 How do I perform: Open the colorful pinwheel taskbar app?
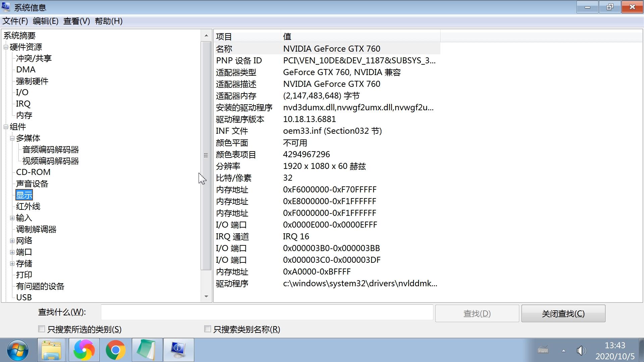point(84,350)
